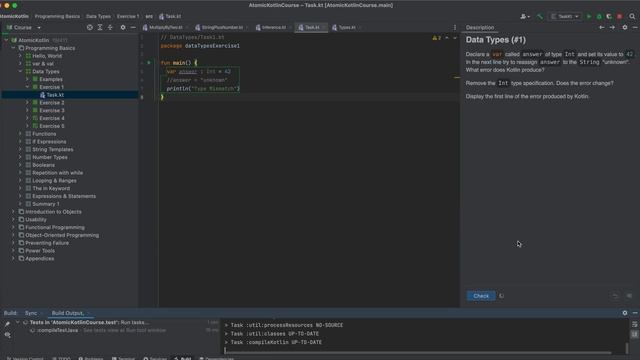Open Description panel settings gear
The height and width of the screenshot is (360, 640).
(x=625, y=27)
